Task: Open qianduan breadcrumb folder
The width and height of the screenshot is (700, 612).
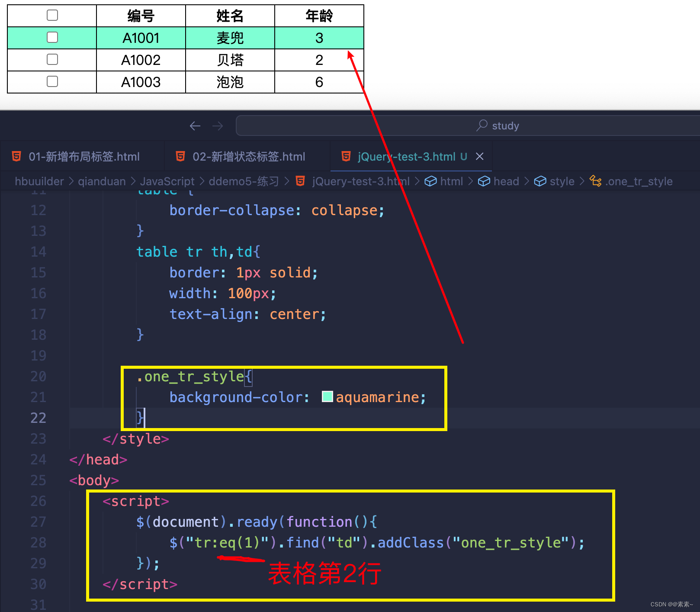Action: 102,181
